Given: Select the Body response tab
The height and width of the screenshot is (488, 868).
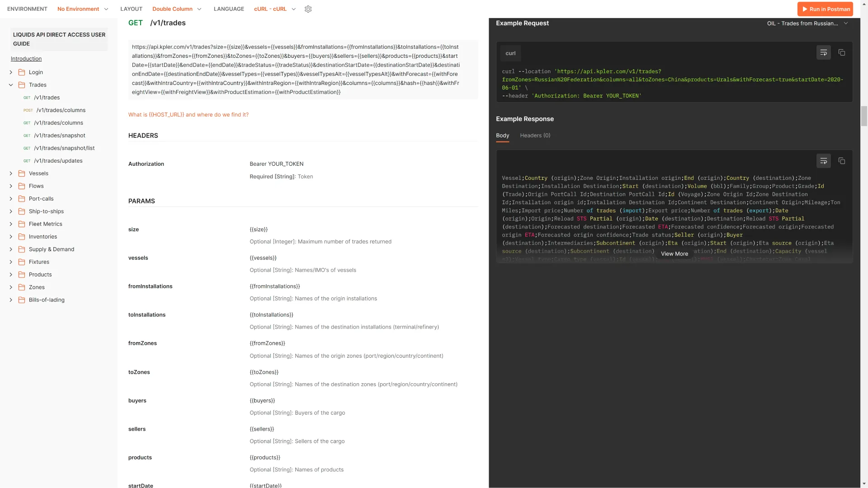Looking at the screenshot, I should 502,136.
